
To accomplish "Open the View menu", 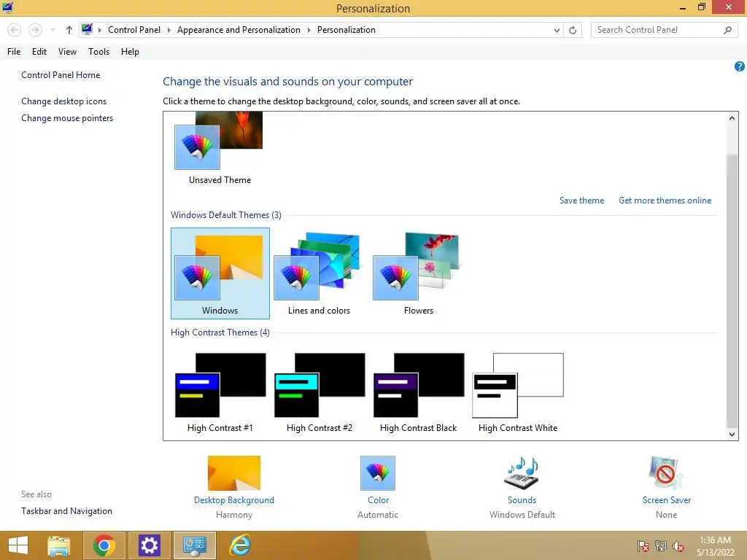I will pyautogui.click(x=67, y=52).
